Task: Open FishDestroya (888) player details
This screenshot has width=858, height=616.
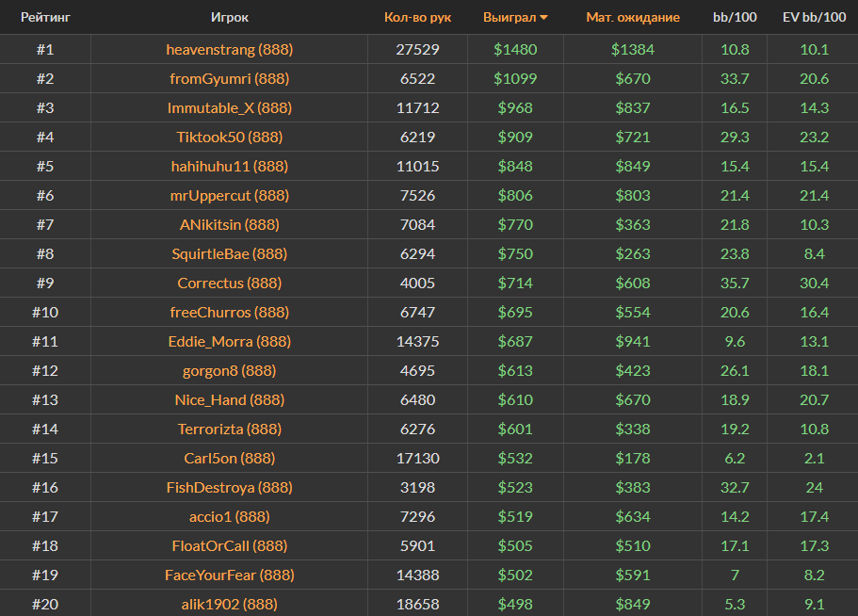Action: click(230, 487)
